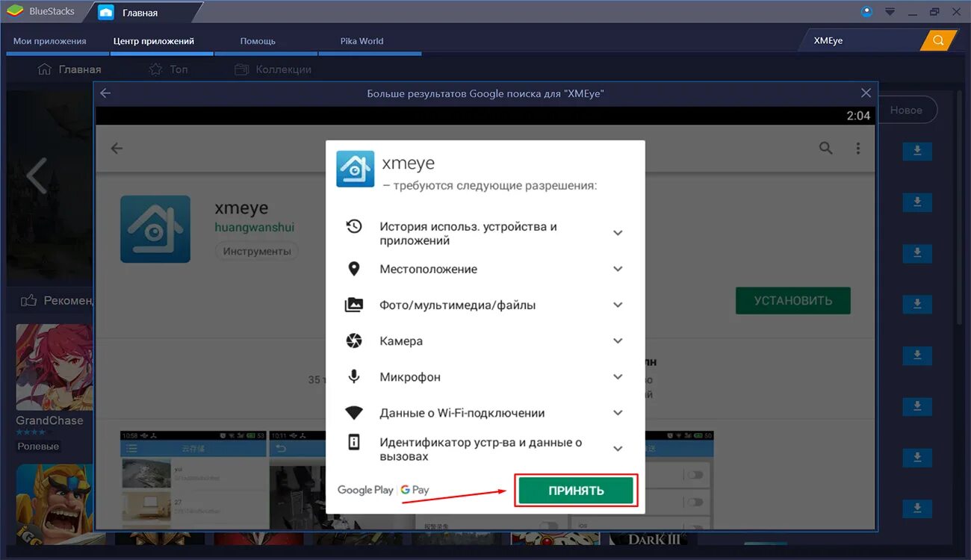971x560 pixels.
Task: Click the Google Play logo in dialog
Action: tap(365, 490)
